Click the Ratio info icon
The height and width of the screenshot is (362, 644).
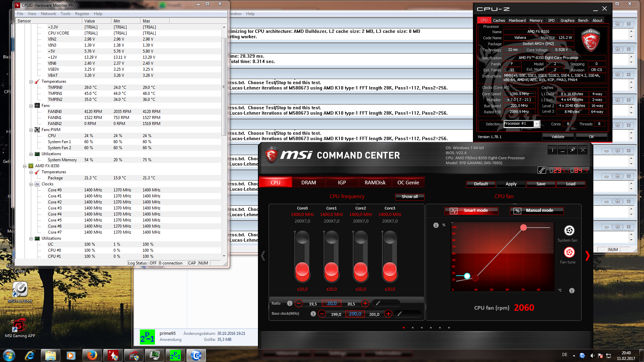point(290,303)
